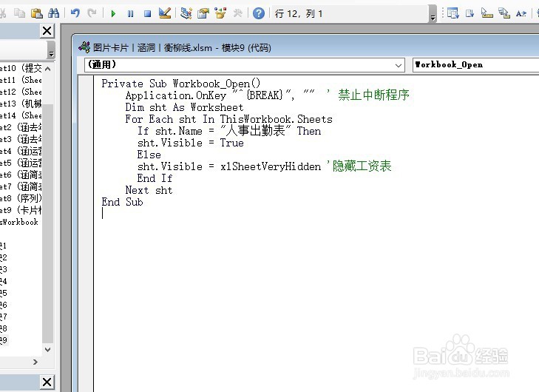Close the Project Explorer pane
The width and height of the screenshot is (539, 392).
tap(47, 31)
